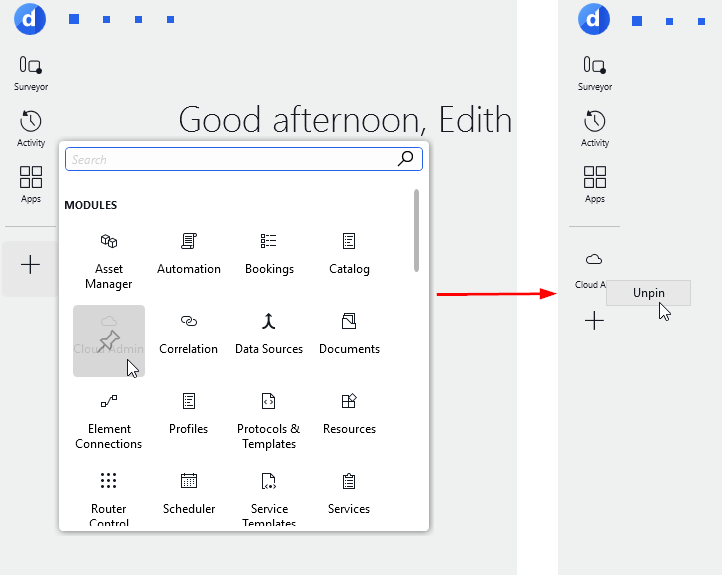This screenshot has width=722, height=575.
Task: Click the magnifier search icon
Action: (405, 159)
